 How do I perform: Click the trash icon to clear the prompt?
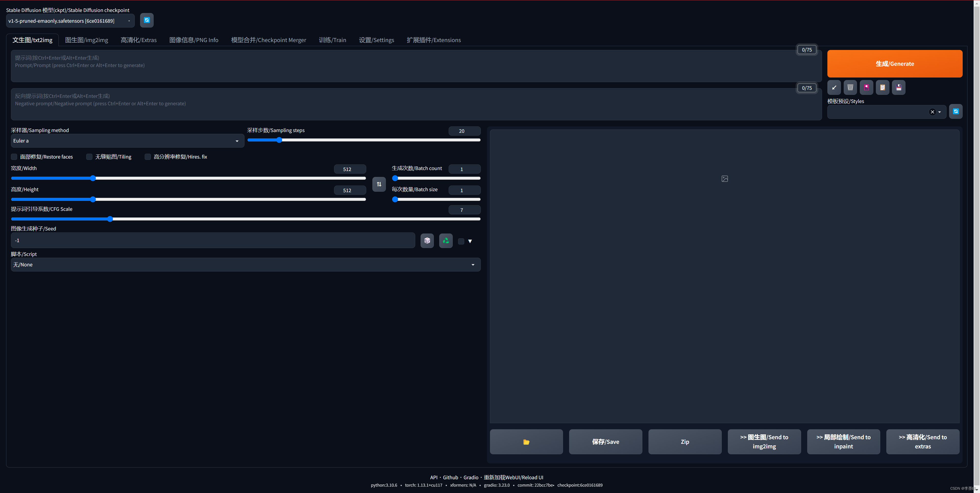850,87
